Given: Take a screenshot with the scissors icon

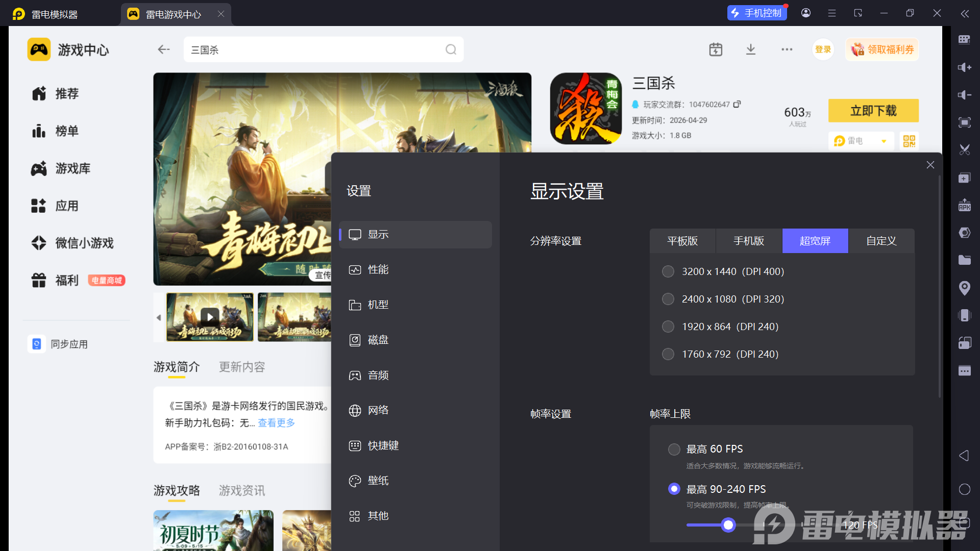Looking at the screenshot, I should (964, 150).
